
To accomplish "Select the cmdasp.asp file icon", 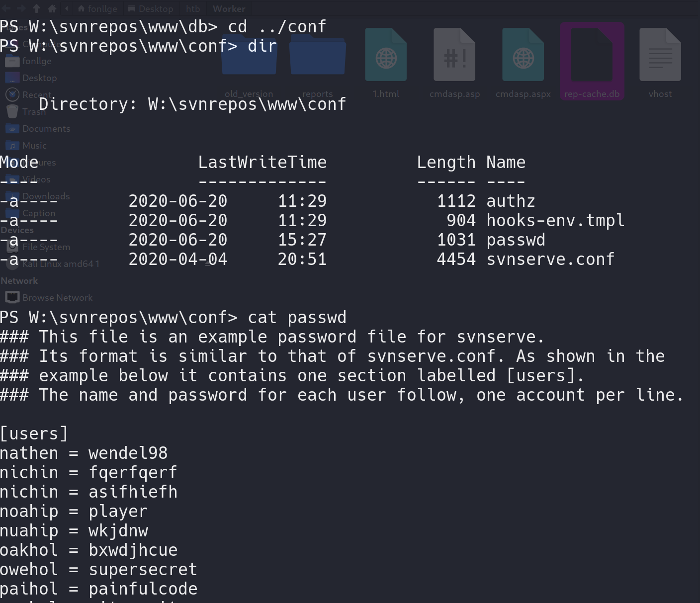I will [454, 55].
